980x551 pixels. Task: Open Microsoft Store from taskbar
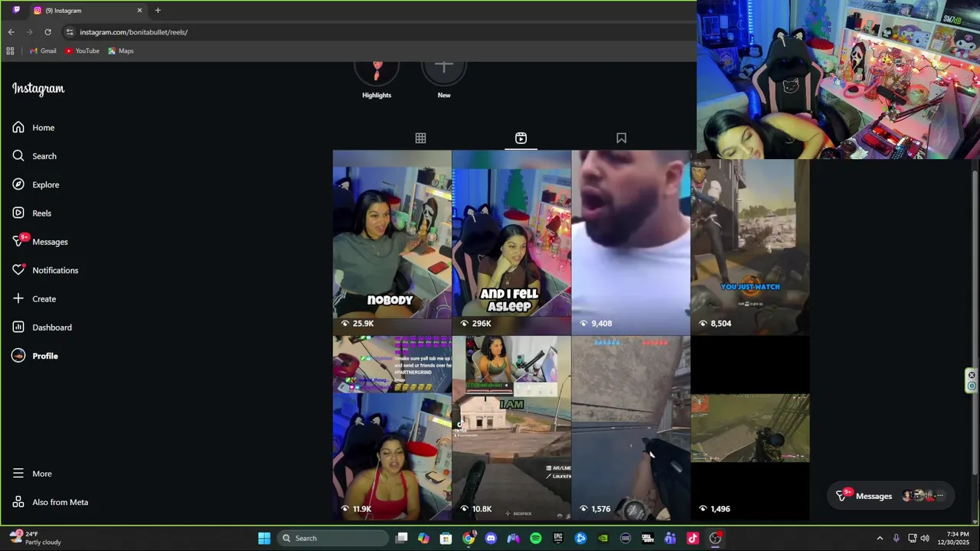pyautogui.click(x=446, y=538)
